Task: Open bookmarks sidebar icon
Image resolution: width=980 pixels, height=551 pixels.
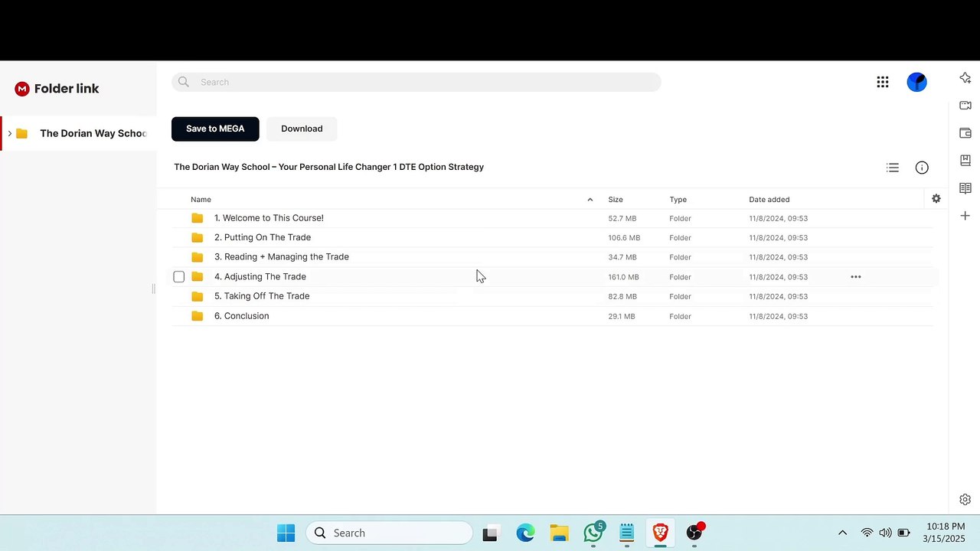Action: (x=965, y=161)
